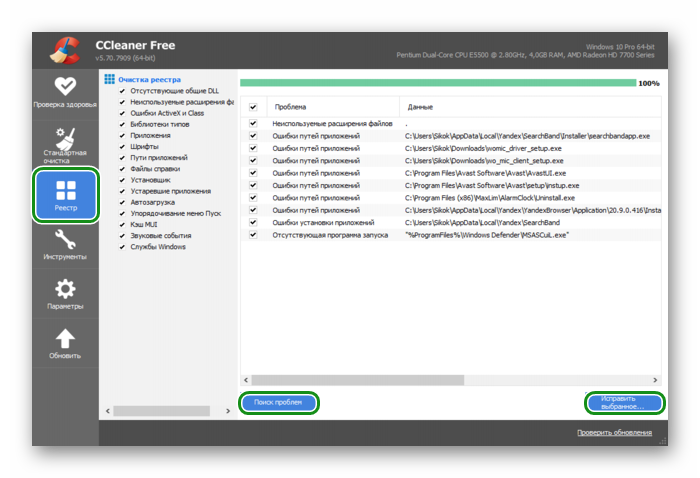Uncheck the Неиспользуемые расширения файлов result row
The image size is (700, 478).
(x=253, y=123)
